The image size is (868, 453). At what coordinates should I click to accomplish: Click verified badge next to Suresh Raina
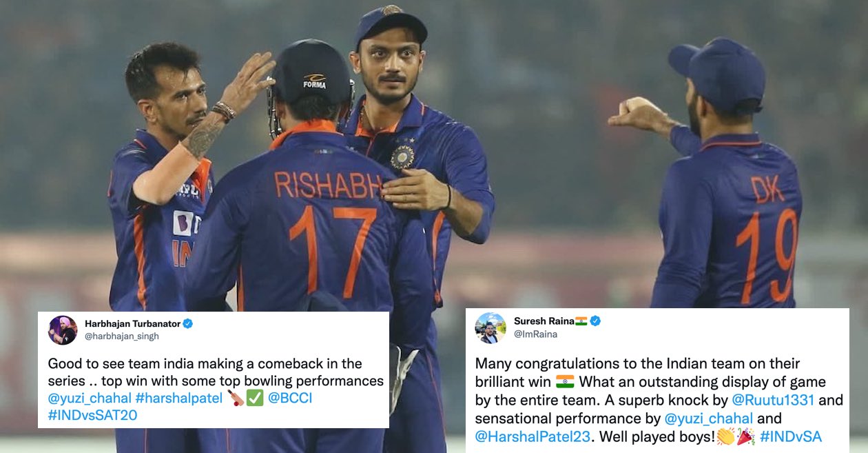pos(595,321)
